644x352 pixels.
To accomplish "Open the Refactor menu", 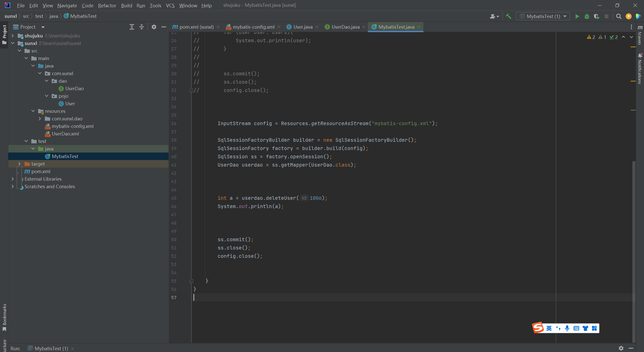I will (107, 5).
